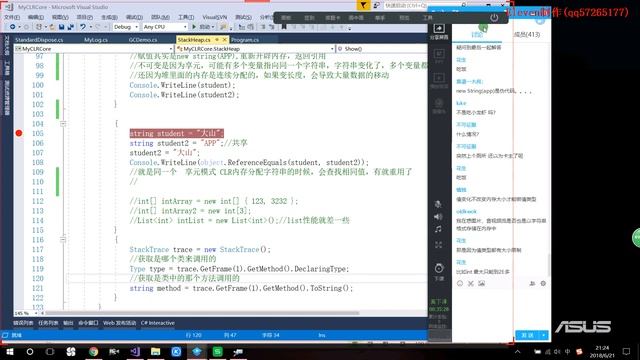Switch to StandardDispose.cs tab
The width and height of the screenshot is (640, 360).
pos(39,40)
